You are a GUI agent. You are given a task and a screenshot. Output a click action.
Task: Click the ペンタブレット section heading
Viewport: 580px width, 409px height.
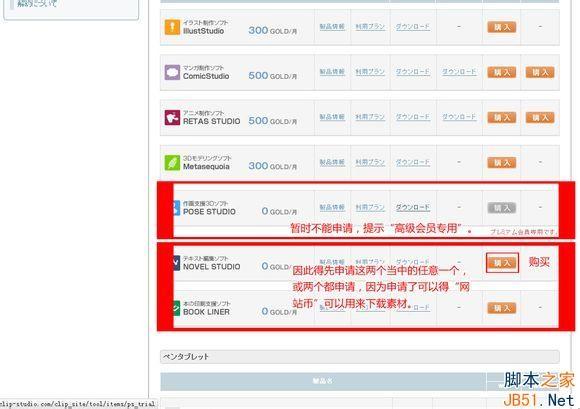coord(186,357)
